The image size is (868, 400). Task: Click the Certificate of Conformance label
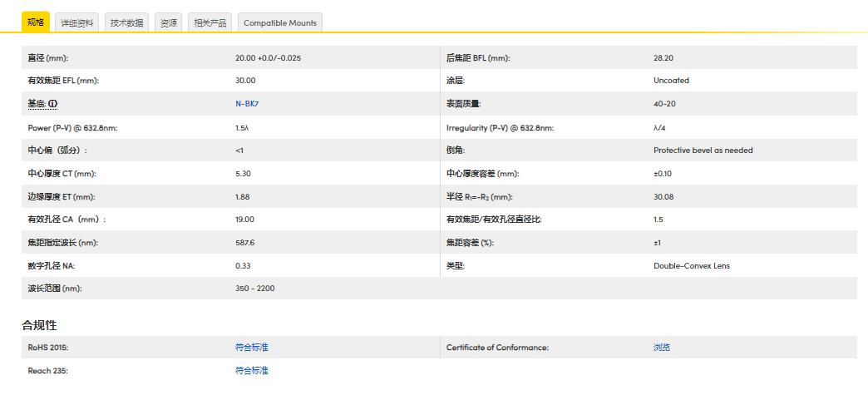pos(498,348)
